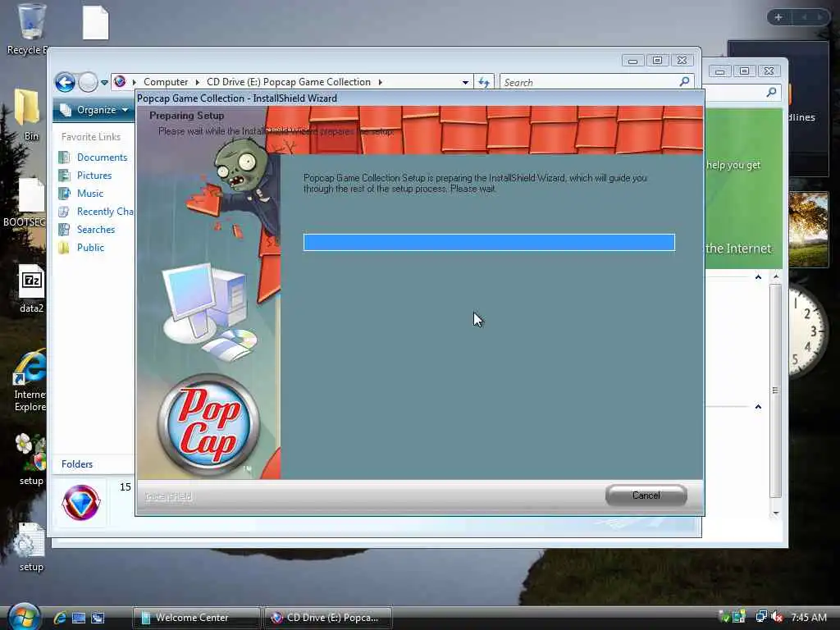The width and height of the screenshot is (840, 630).
Task: Click the network tray icon
Action: tap(760, 617)
